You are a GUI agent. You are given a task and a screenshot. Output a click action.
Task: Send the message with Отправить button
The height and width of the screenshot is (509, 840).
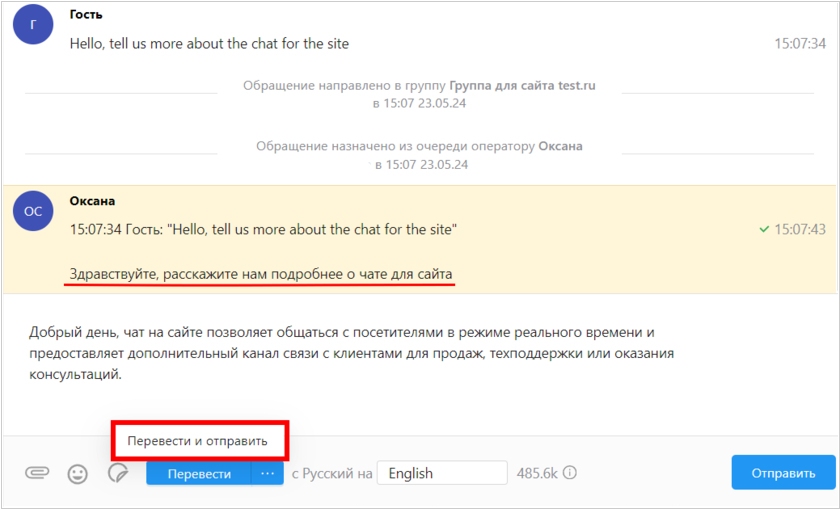pyautogui.click(x=783, y=473)
